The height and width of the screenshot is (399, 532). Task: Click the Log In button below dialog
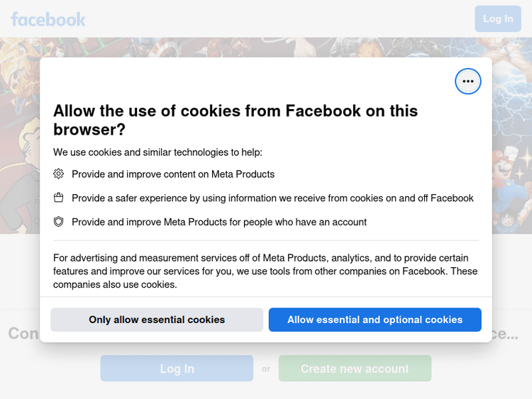pos(177,369)
